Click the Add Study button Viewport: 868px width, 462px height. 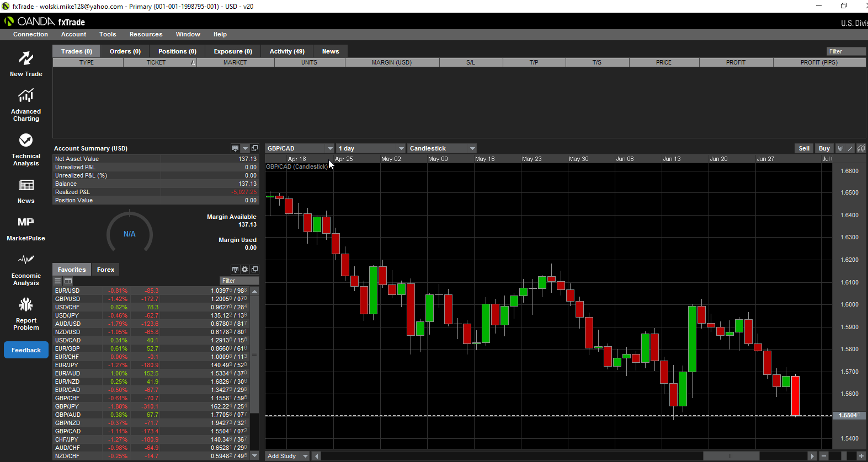point(282,456)
